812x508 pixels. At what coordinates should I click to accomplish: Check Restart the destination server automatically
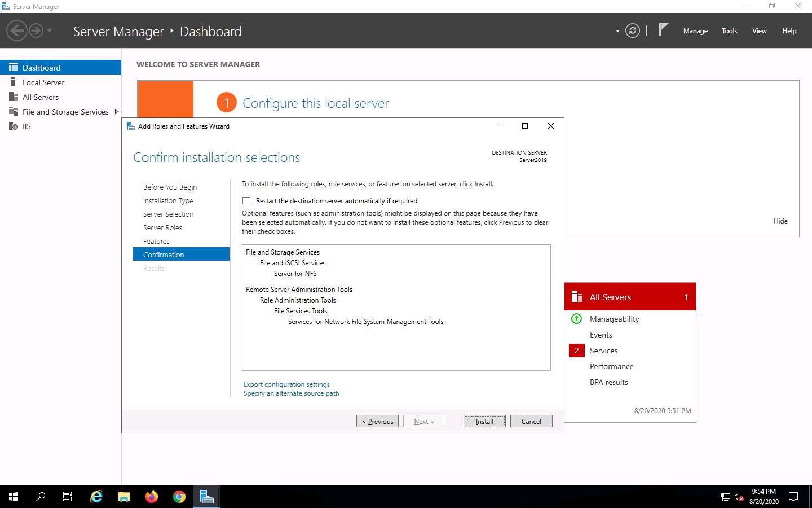246,200
